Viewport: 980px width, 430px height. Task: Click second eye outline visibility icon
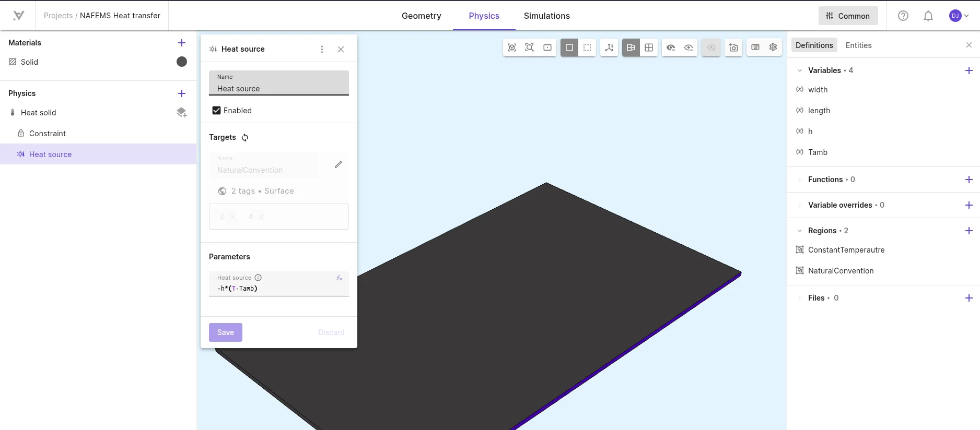689,47
